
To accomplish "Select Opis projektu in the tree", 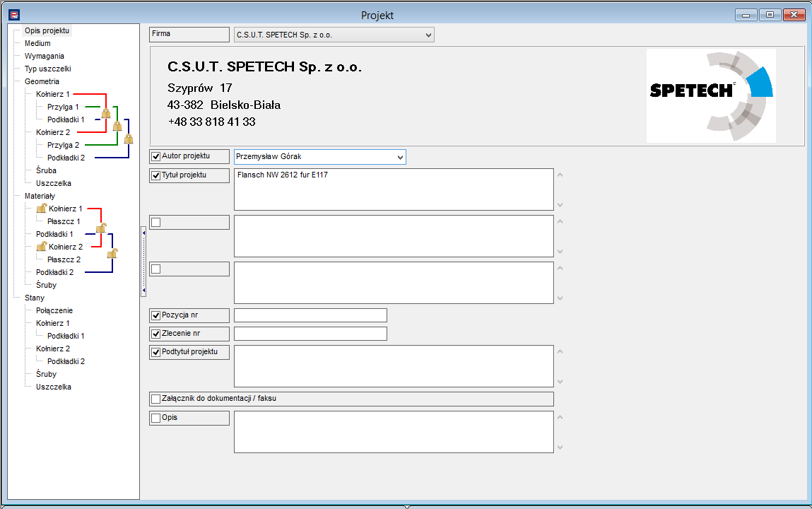I will tap(47, 30).
